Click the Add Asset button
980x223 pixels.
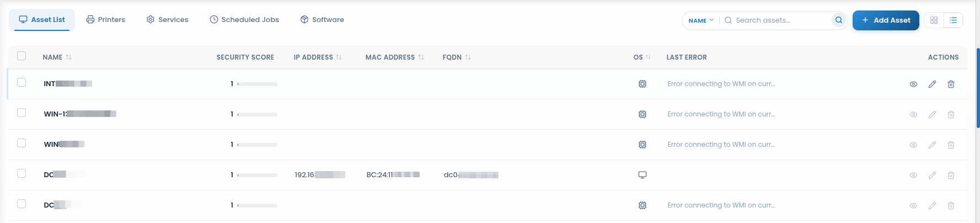(886, 20)
